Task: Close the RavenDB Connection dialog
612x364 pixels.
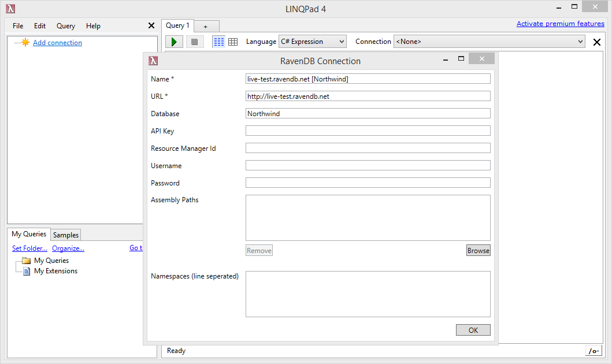Action: pyautogui.click(x=481, y=58)
